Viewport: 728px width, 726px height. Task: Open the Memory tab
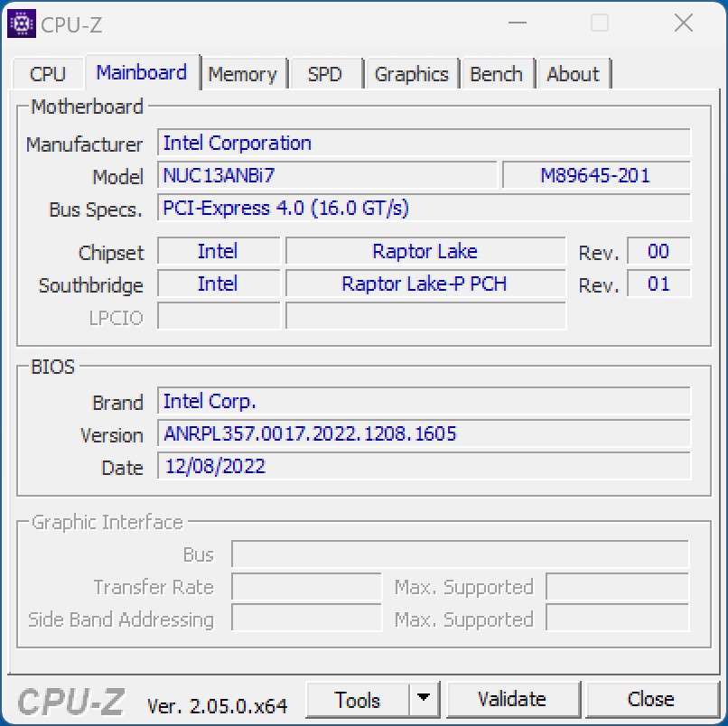(242, 74)
